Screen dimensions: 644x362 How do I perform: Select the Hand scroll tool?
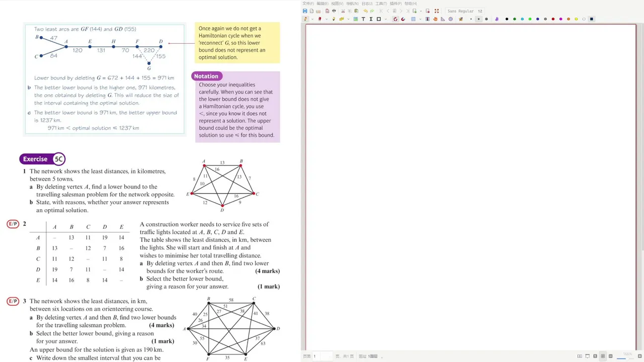[x=435, y=19]
